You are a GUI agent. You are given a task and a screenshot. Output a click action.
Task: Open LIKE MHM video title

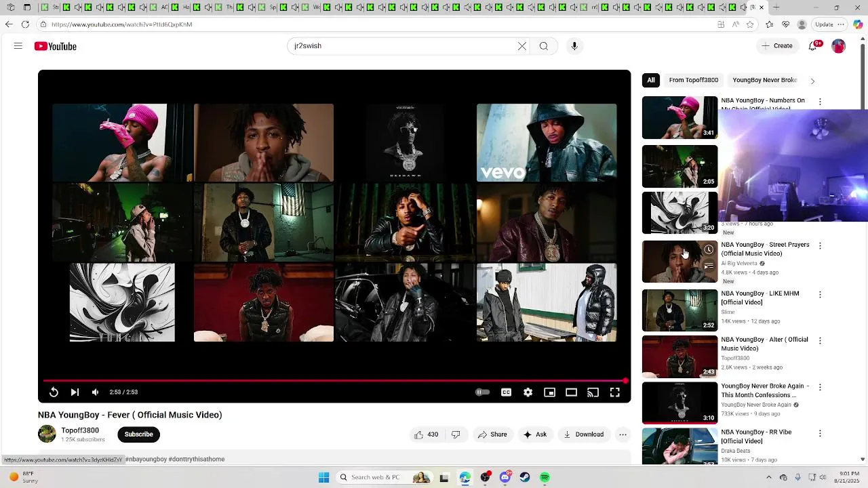[760, 298]
